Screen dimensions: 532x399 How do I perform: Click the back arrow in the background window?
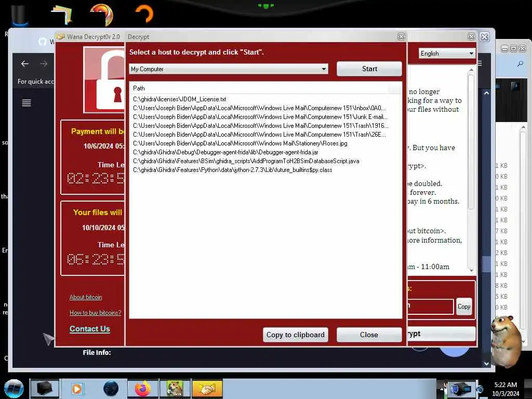[x=25, y=63]
